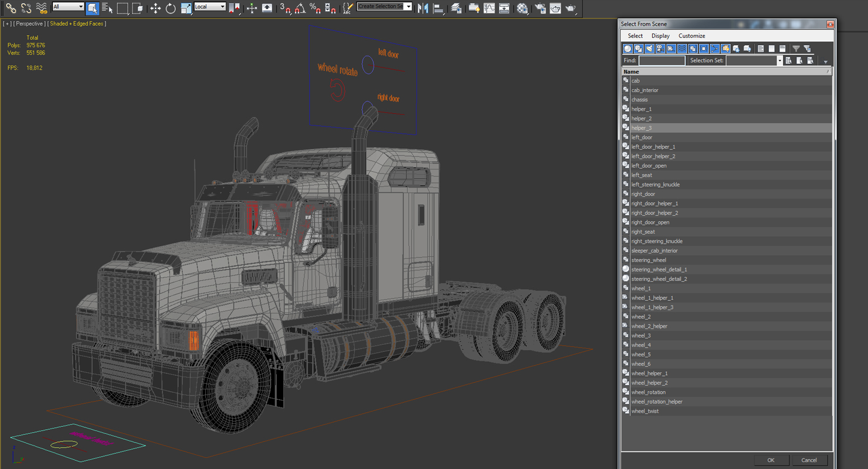Screen dimensions: 868x469
Task: Select the 'chassis' object row
Action: click(727, 100)
